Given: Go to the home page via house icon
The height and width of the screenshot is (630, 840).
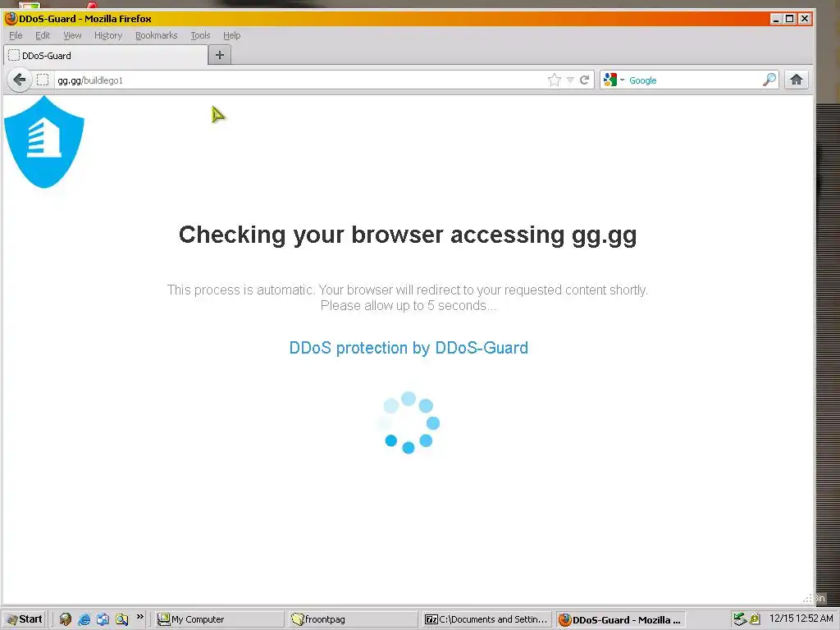Looking at the screenshot, I should (797, 80).
